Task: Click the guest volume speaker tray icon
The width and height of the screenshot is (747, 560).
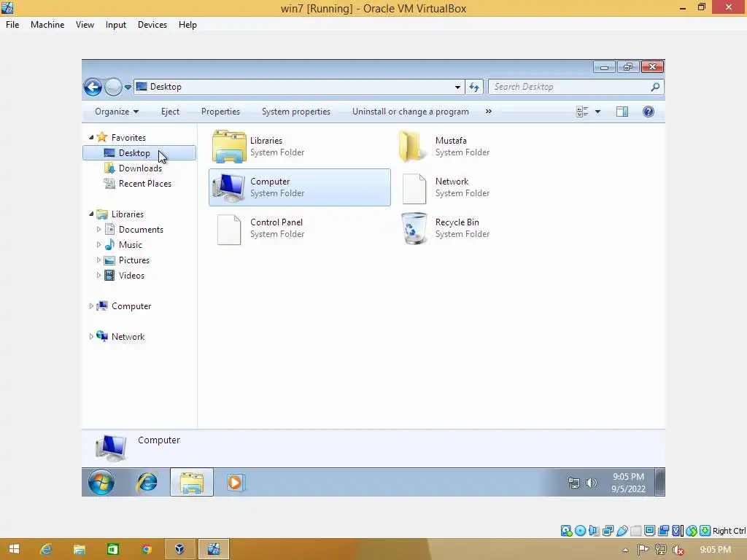Action: pos(591,483)
